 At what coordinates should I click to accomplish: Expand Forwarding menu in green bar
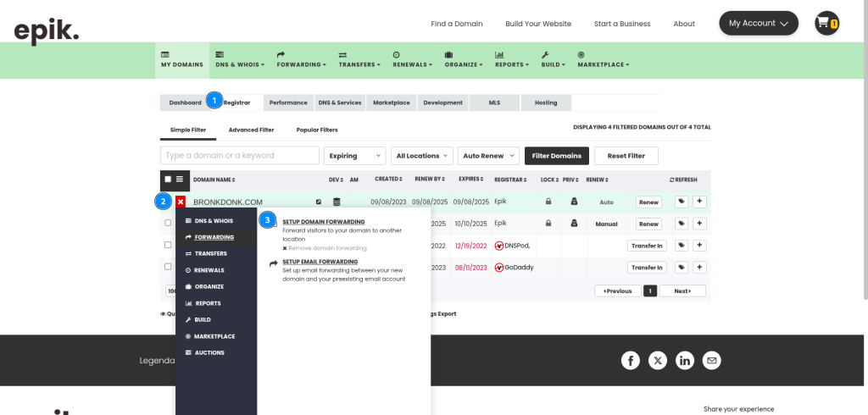tap(301, 60)
